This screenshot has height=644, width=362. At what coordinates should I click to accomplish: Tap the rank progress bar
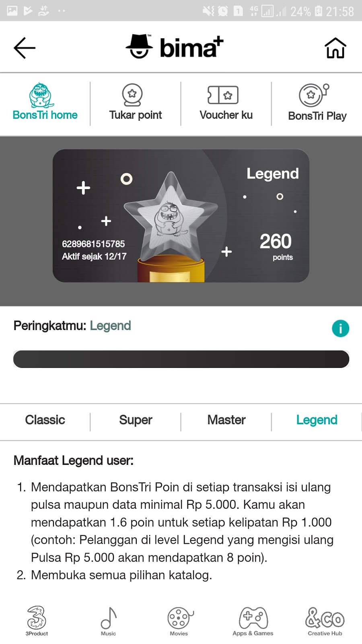pyautogui.click(x=181, y=359)
